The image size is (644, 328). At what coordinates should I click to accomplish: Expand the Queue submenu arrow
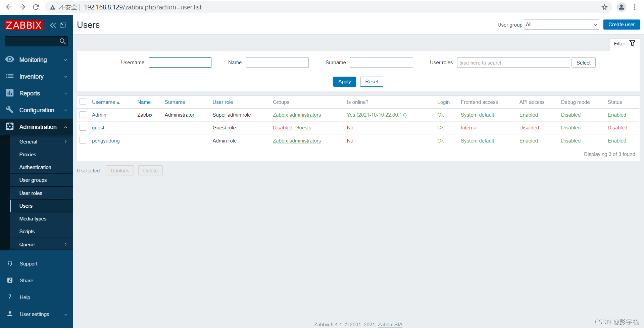[x=65, y=244]
